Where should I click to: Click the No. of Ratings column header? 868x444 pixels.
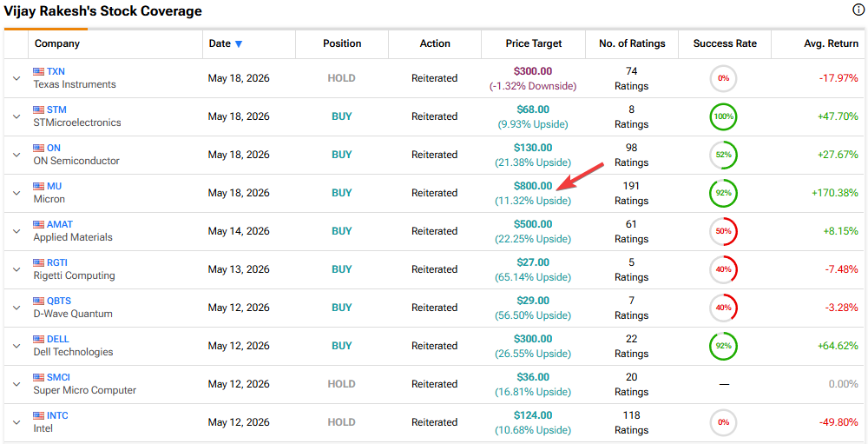632,43
